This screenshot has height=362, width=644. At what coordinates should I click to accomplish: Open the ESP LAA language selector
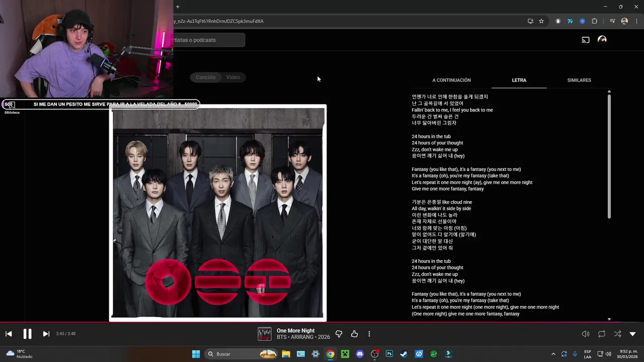(588, 354)
